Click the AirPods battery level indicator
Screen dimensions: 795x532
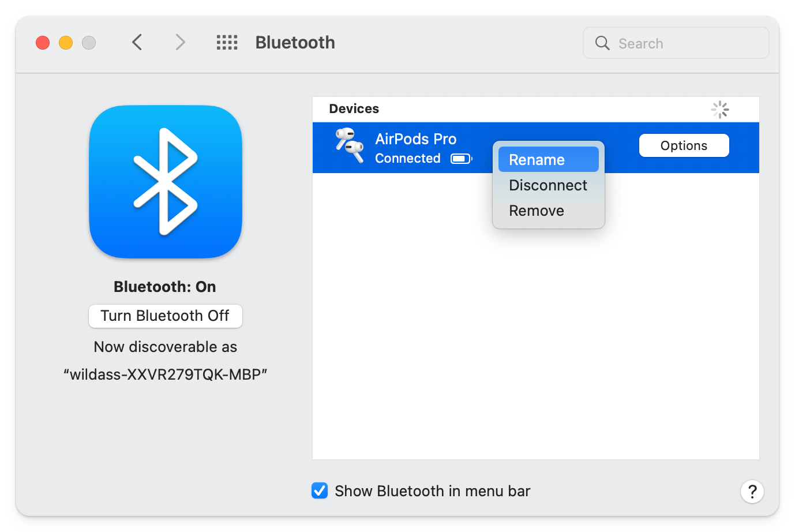(x=461, y=159)
